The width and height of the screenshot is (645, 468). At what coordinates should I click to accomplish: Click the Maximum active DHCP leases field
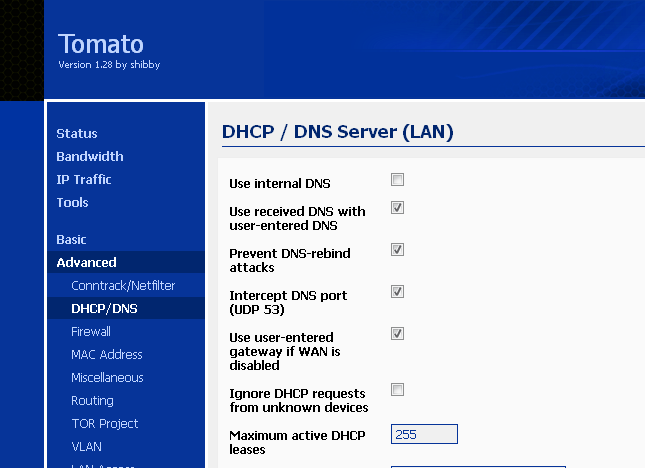click(x=424, y=434)
